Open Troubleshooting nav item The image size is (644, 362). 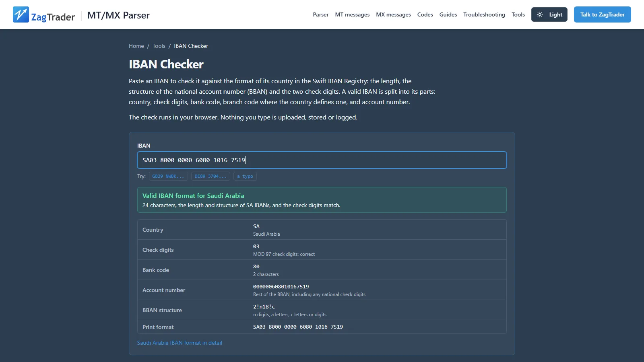point(484,14)
